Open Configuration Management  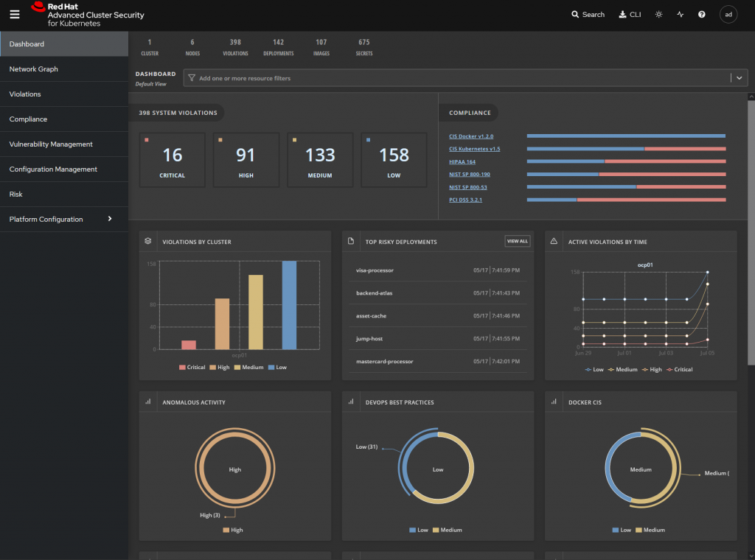[x=64, y=169]
